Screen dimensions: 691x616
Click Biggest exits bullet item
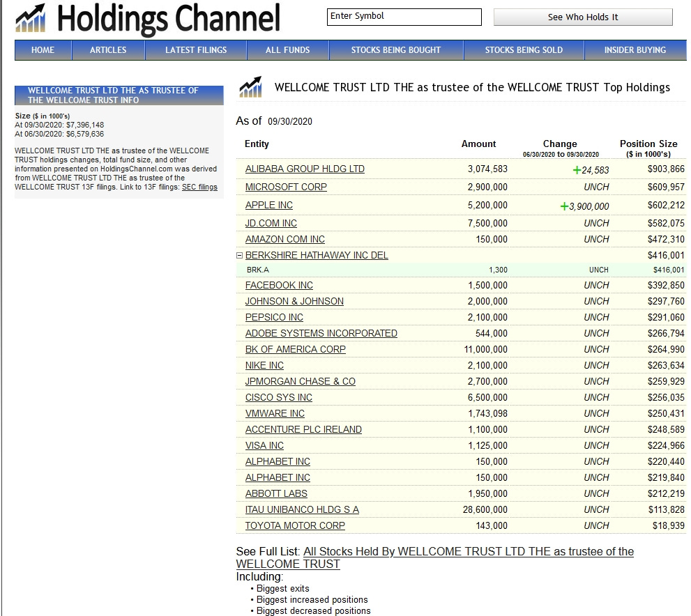click(283, 589)
